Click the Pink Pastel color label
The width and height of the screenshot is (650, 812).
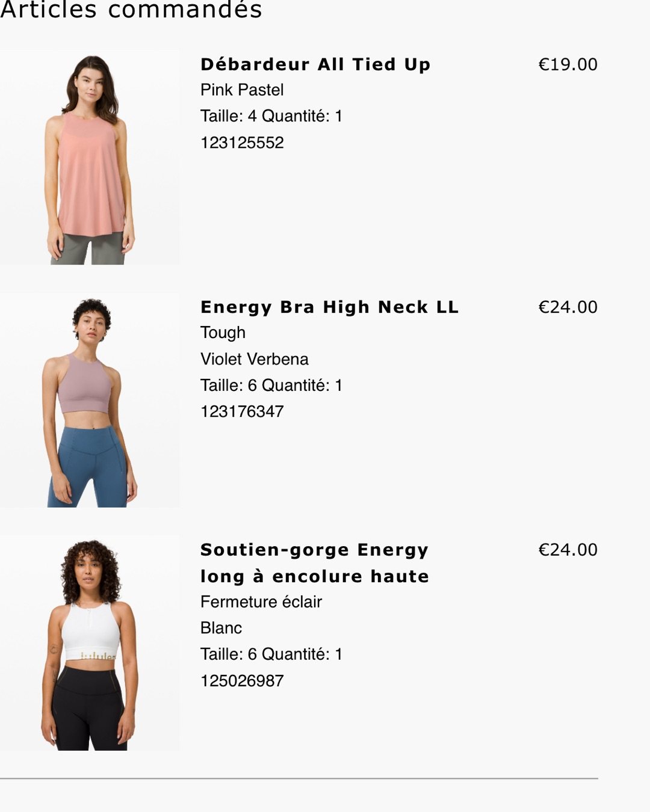(242, 90)
